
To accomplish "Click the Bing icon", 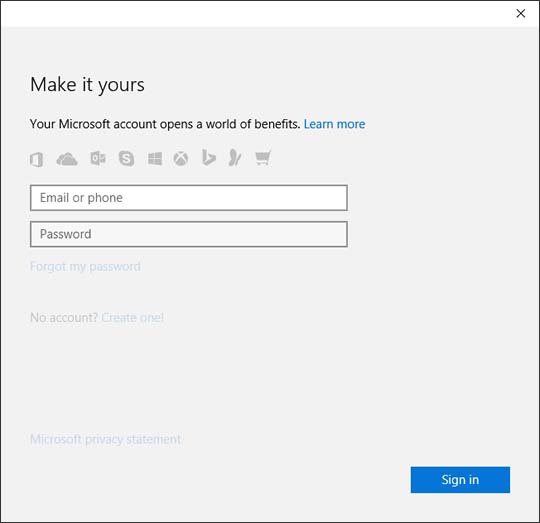I will click(209, 158).
